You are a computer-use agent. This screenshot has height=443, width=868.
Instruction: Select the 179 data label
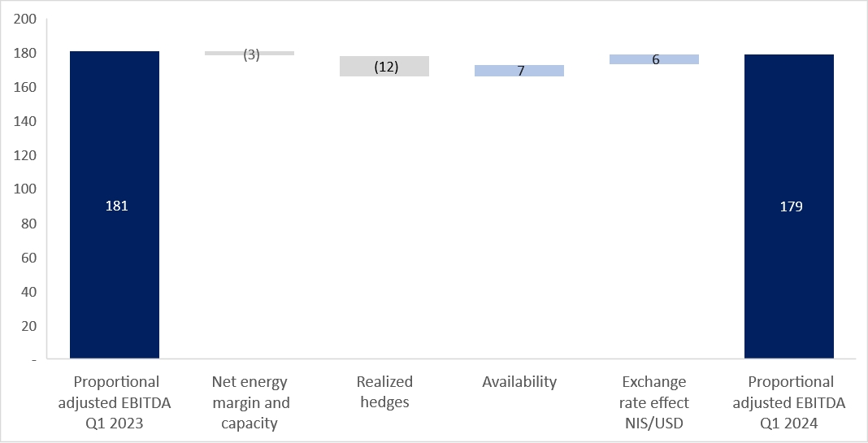tap(791, 206)
